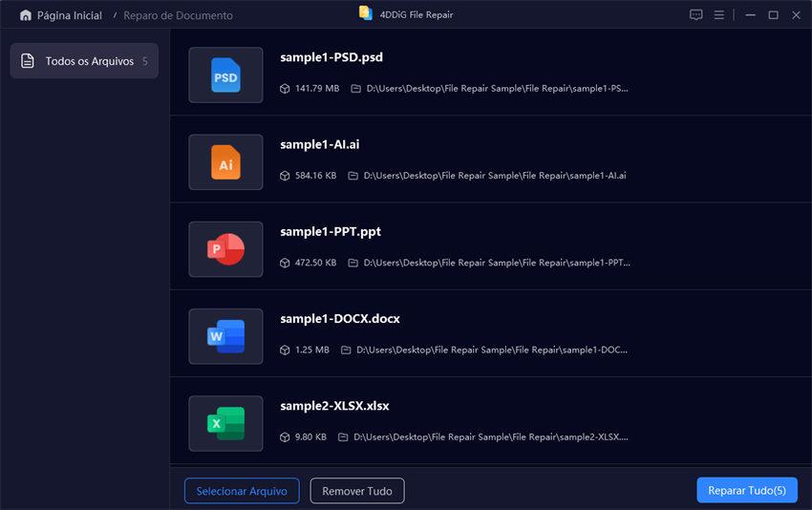Viewport: 812px width, 510px height.
Task: Minimize the 4DDiG File Repair window
Action: [750, 15]
